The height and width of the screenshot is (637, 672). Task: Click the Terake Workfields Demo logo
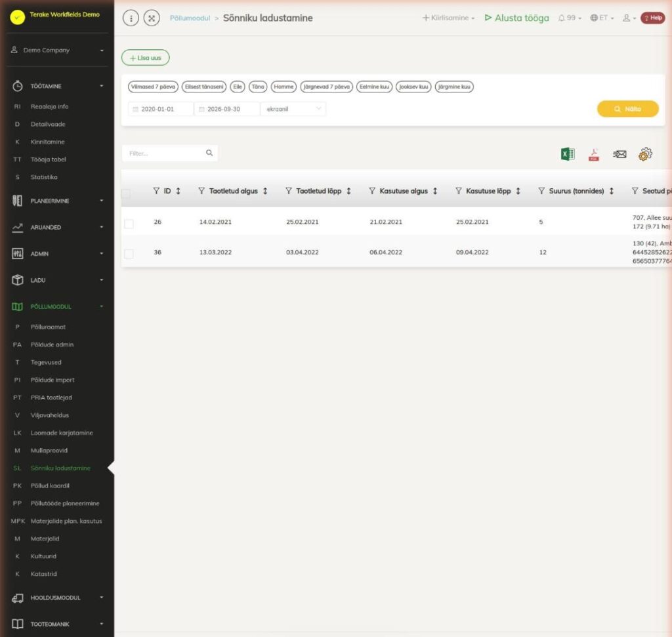(x=18, y=17)
